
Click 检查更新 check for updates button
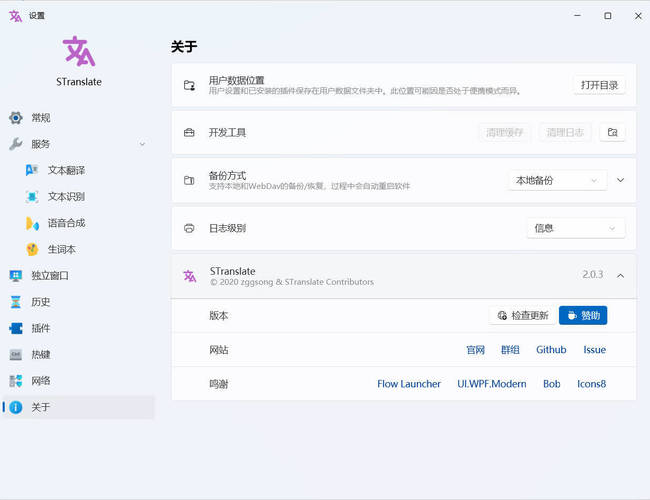pyautogui.click(x=522, y=315)
